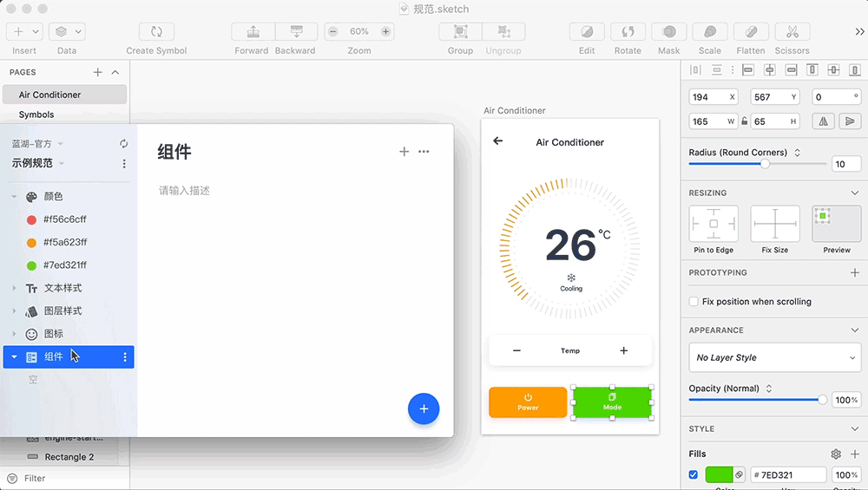Select the Scale tool

click(710, 31)
